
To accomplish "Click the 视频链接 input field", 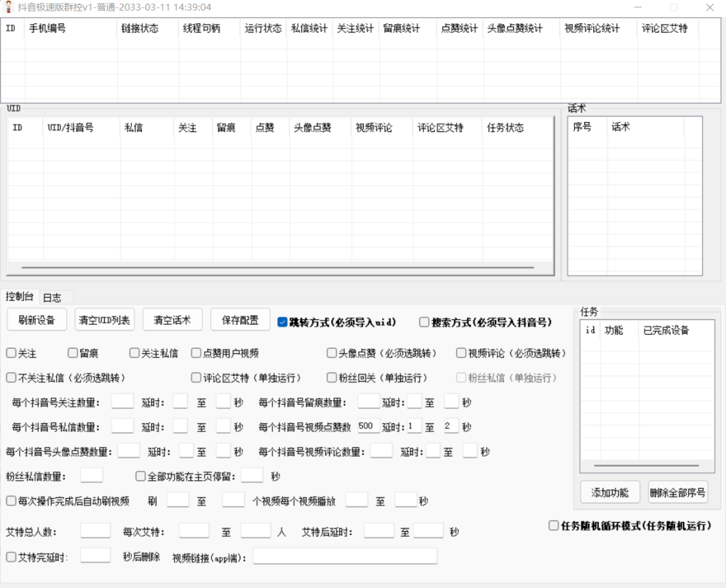I will click(345, 557).
